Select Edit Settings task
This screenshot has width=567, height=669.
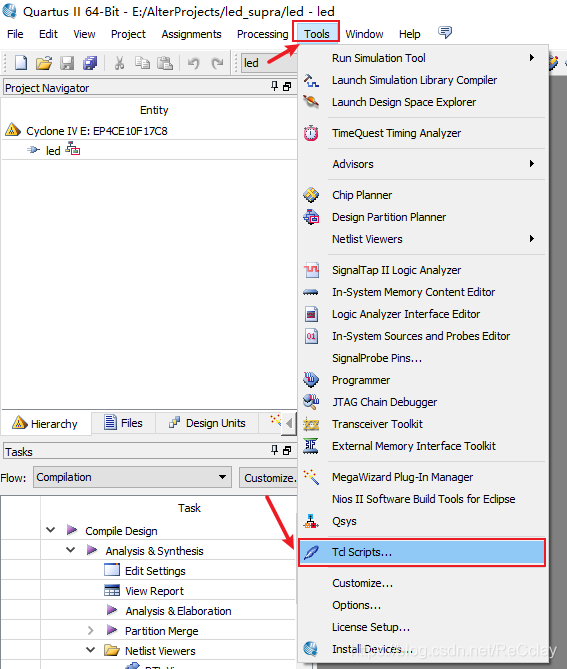click(x=155, y=571)
